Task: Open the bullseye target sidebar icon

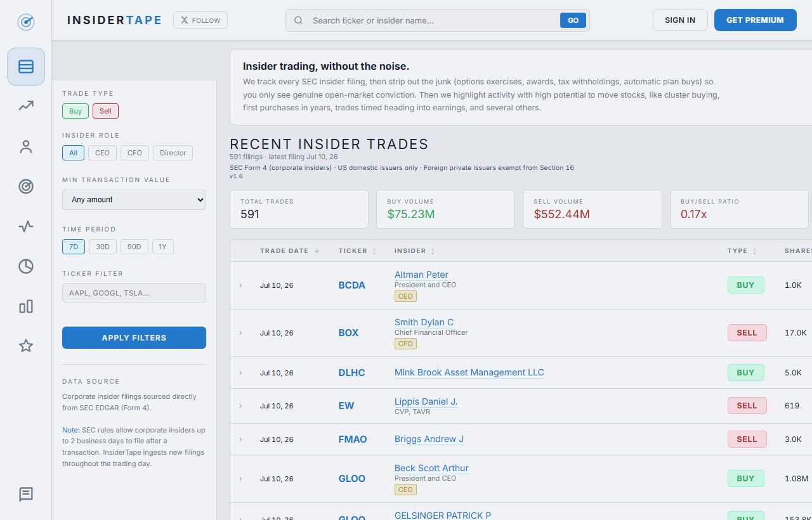Action: tap(26, 186)
